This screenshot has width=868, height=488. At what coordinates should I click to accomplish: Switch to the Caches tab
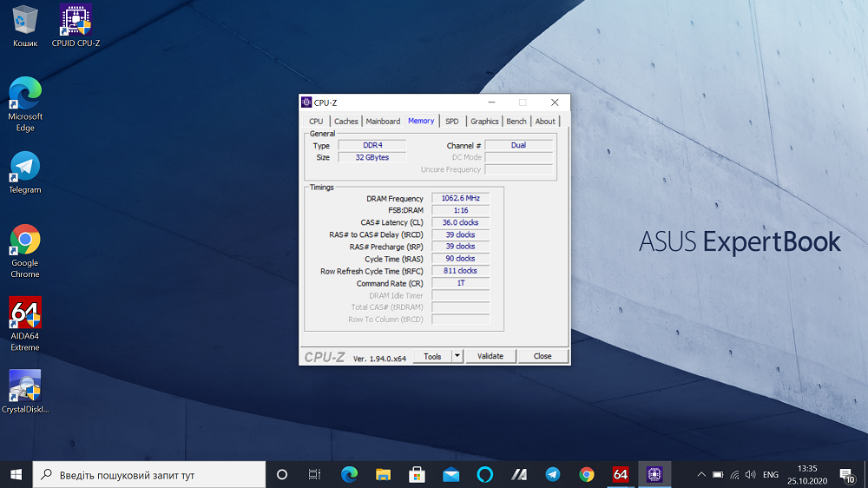[x=346, y=122]
